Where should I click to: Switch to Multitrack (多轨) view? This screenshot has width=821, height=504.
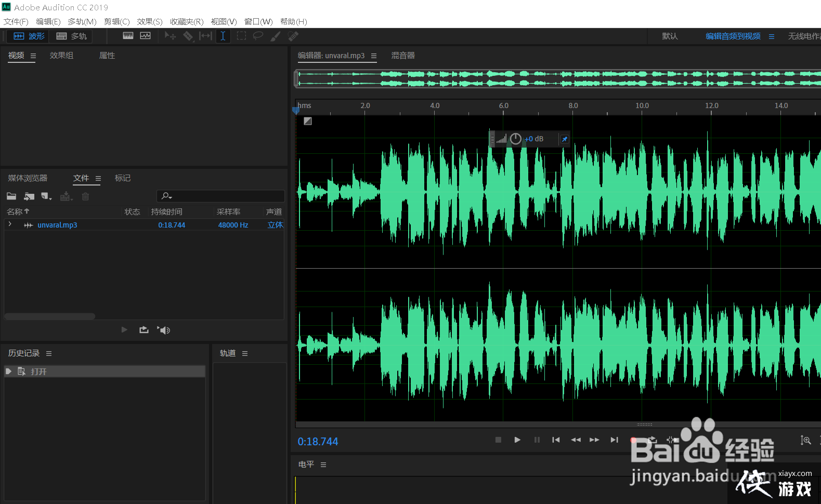pos(72,36)
